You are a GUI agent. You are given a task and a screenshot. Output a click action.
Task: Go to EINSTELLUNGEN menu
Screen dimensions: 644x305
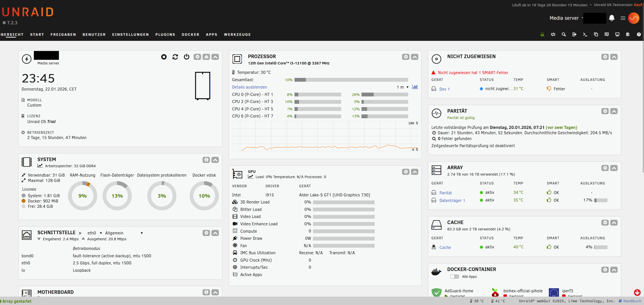[x=130, y=35]
